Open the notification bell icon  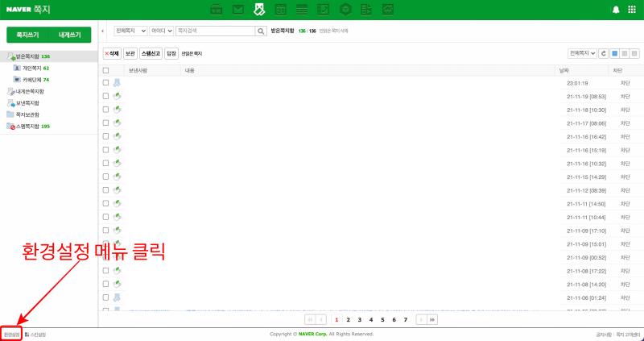click(616, 10)
